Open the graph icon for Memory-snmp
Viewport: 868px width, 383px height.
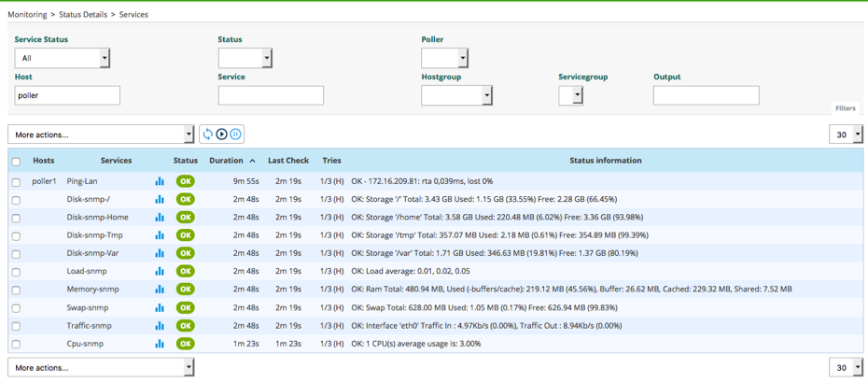[x=160, y=290]
